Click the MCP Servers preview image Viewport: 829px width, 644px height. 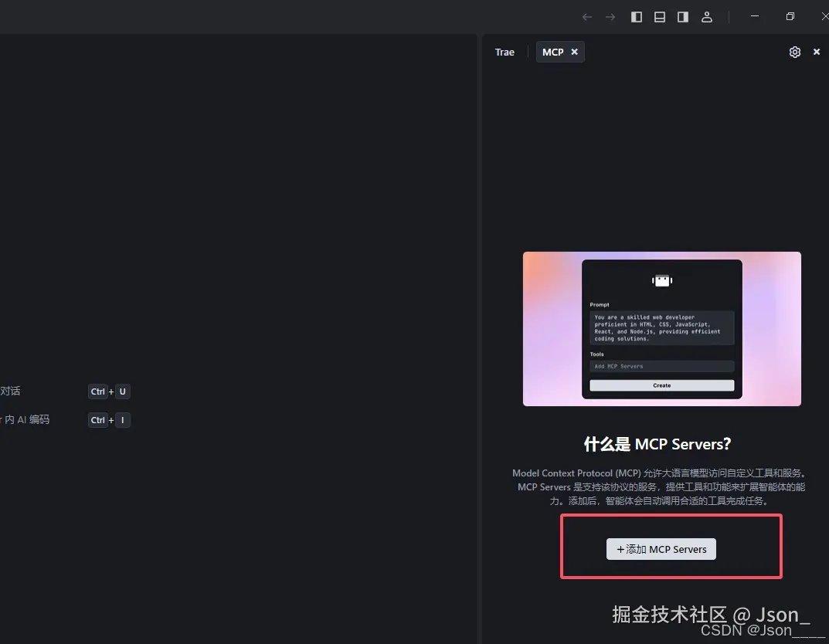click(x=662, y=329)
